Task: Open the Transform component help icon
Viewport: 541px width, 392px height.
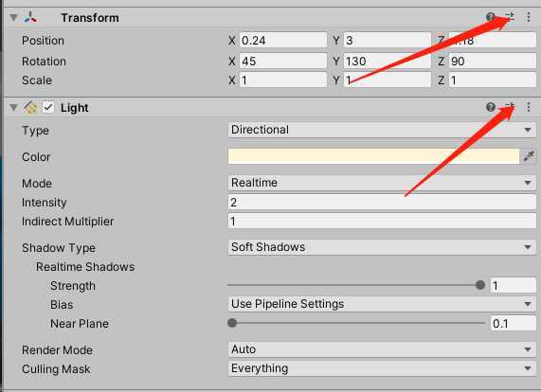Action: pyautogui.click(x=491, y=16)
